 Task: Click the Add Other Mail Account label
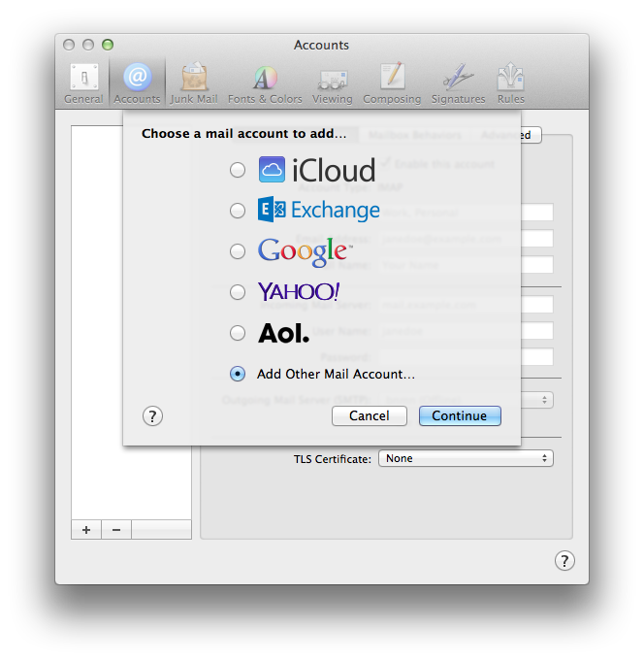pos(336,374)
